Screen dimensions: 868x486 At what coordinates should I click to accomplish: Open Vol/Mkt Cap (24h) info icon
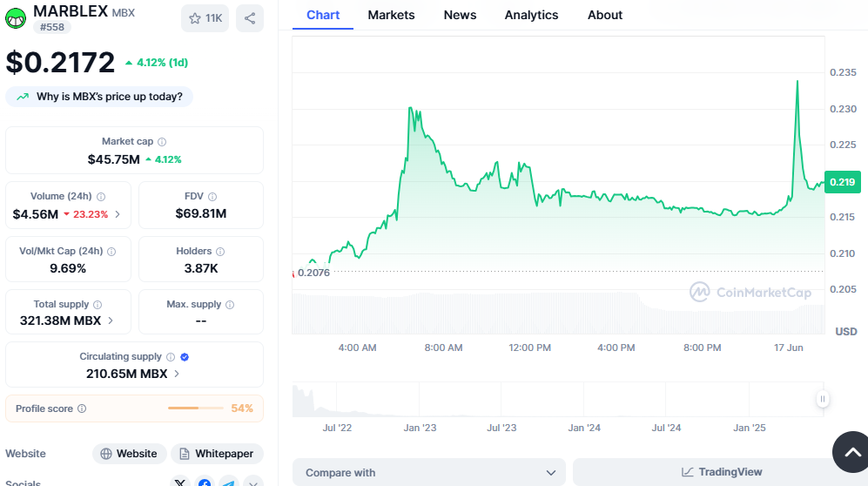click(111, 252)
